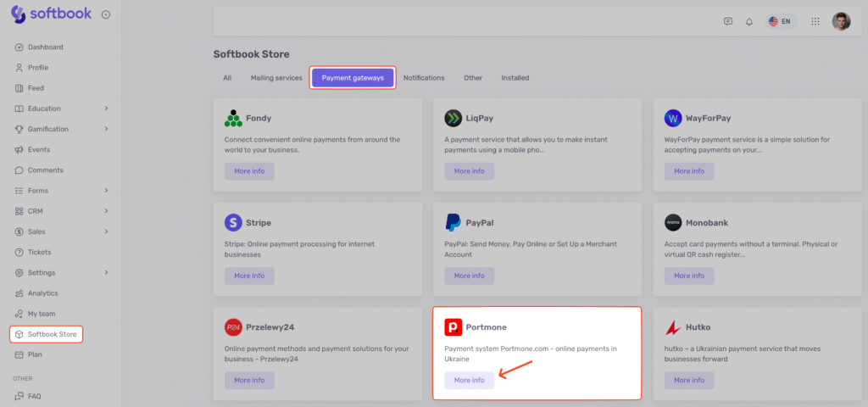
Task: Open the apps grid icon in header
Action: click(x=815, y=21)
